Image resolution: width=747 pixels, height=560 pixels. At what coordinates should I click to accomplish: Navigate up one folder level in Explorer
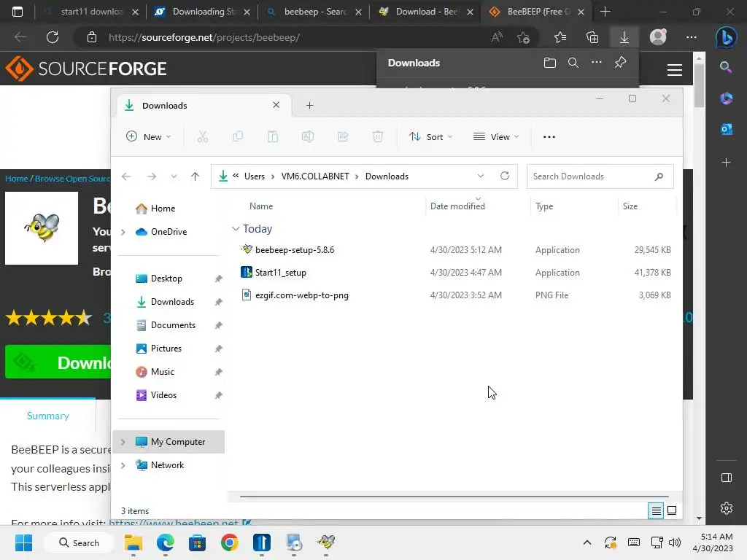[195, 176]
